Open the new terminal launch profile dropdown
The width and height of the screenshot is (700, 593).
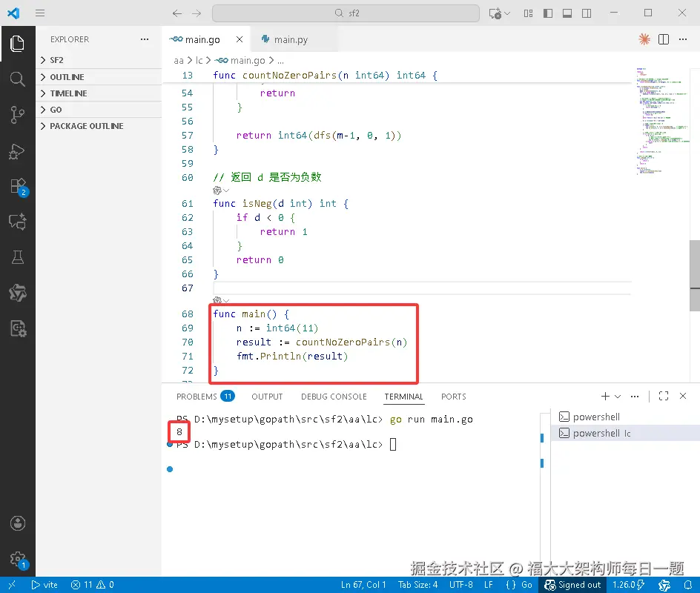tap(618, 397)
